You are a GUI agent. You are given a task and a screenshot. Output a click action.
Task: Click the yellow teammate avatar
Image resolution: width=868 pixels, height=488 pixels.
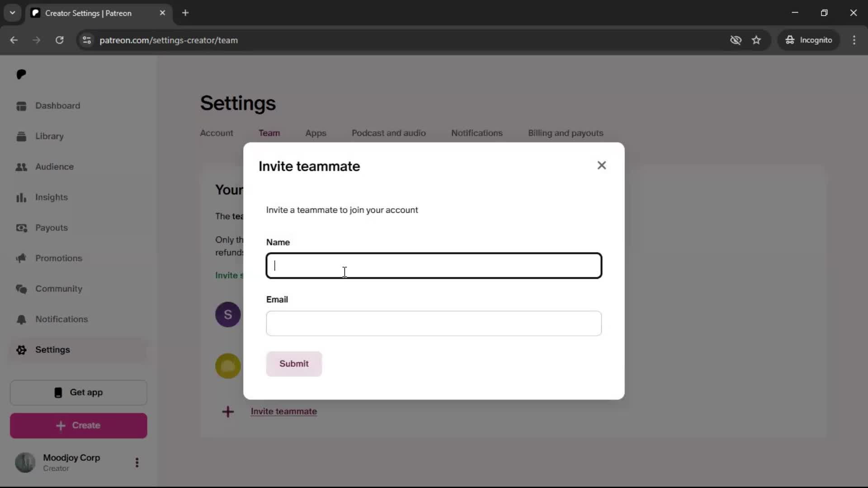click(x=228, y=366)
